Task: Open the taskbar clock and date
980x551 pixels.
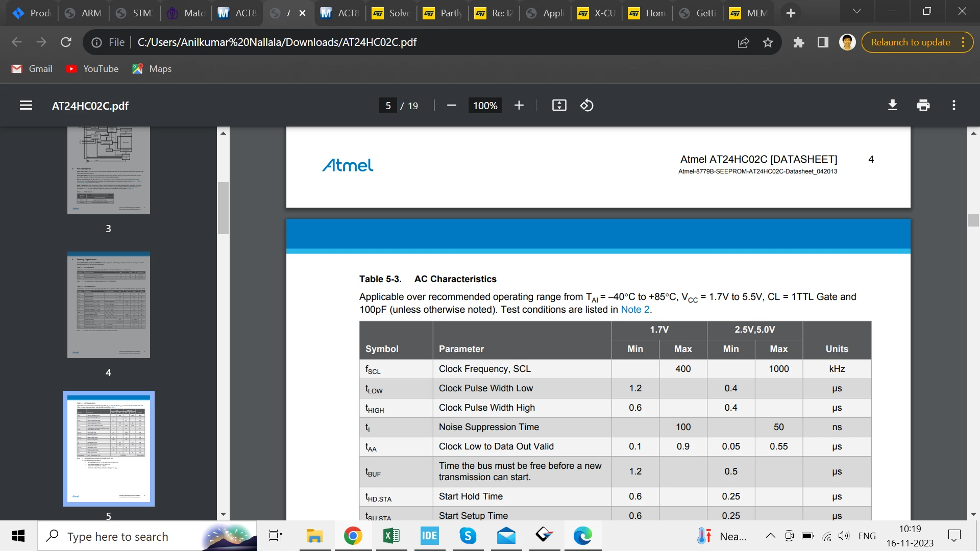Action: point(910,536)
